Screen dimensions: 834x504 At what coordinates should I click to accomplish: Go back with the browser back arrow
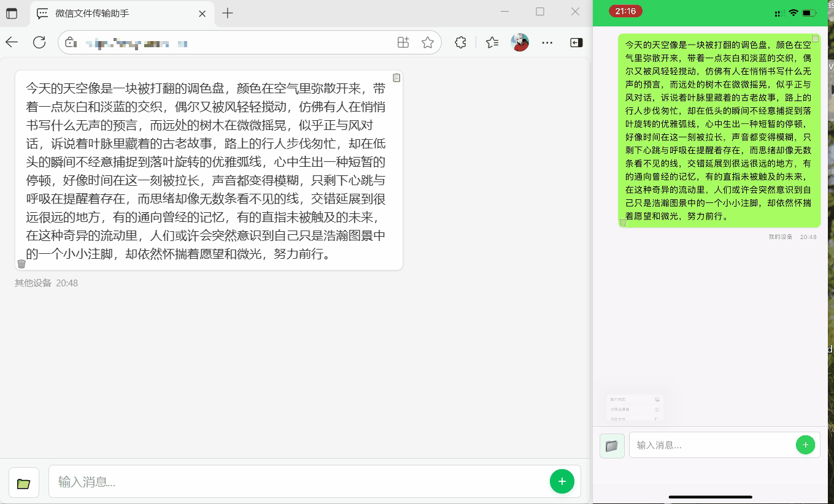tap(12, 42)
